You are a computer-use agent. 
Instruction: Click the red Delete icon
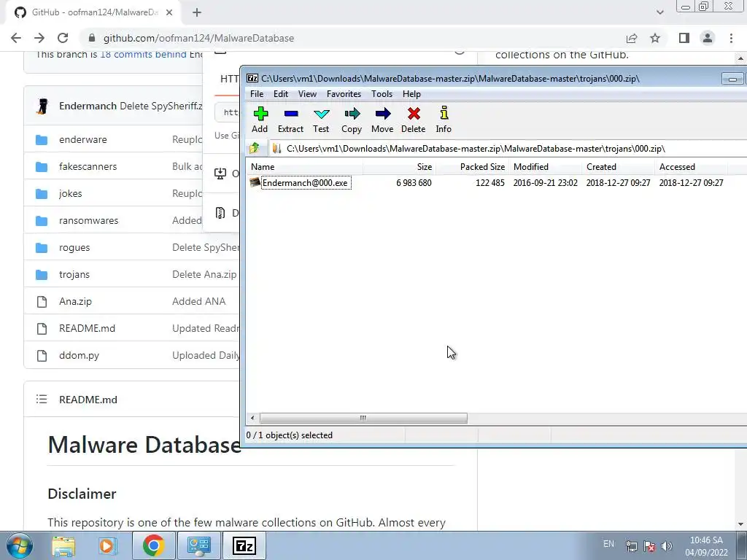413,120
